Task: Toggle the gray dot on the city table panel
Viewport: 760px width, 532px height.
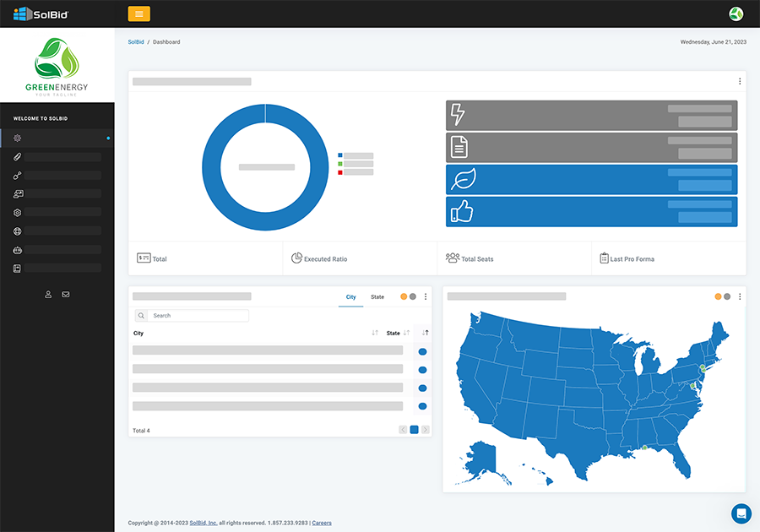Action: point(412,297)
